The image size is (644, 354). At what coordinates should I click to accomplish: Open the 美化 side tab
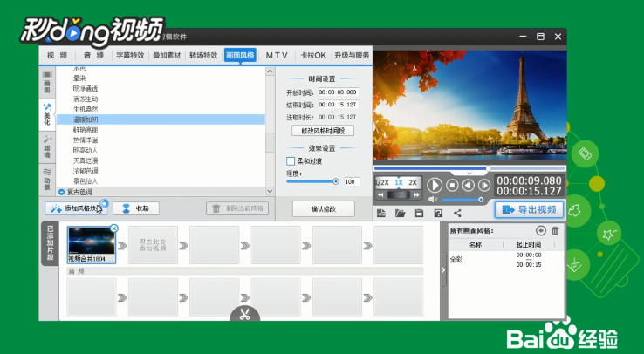coord(47,114)
